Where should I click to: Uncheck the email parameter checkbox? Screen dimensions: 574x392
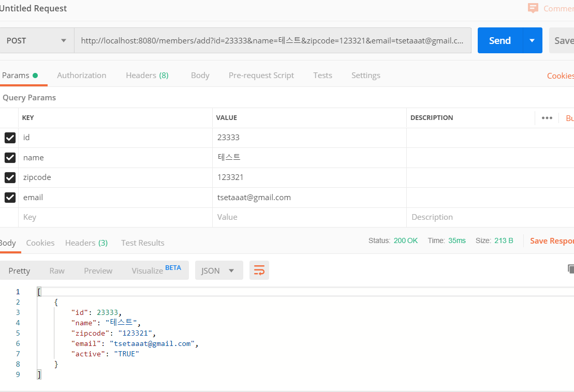point(10,198)
